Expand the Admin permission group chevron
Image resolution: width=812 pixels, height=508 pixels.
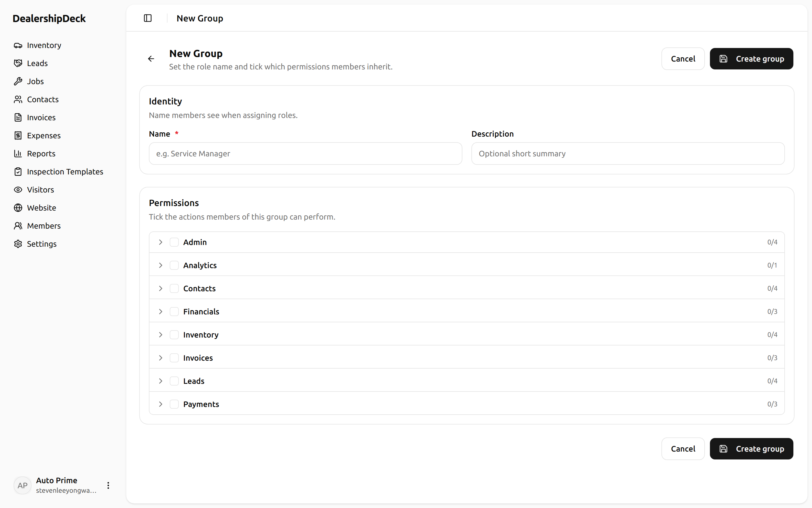click(x=160, y=242)
